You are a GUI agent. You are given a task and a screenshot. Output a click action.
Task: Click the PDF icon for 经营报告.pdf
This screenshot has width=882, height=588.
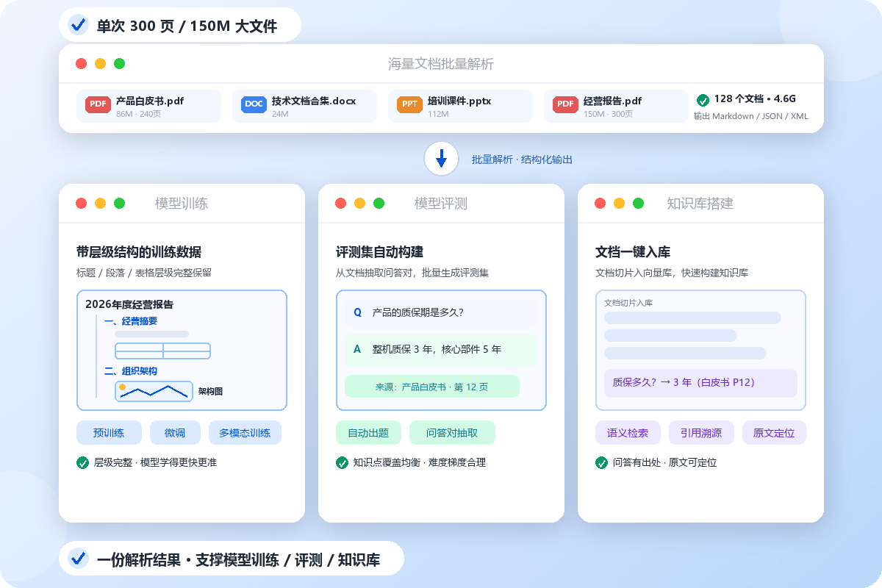(x=565, y=104)
